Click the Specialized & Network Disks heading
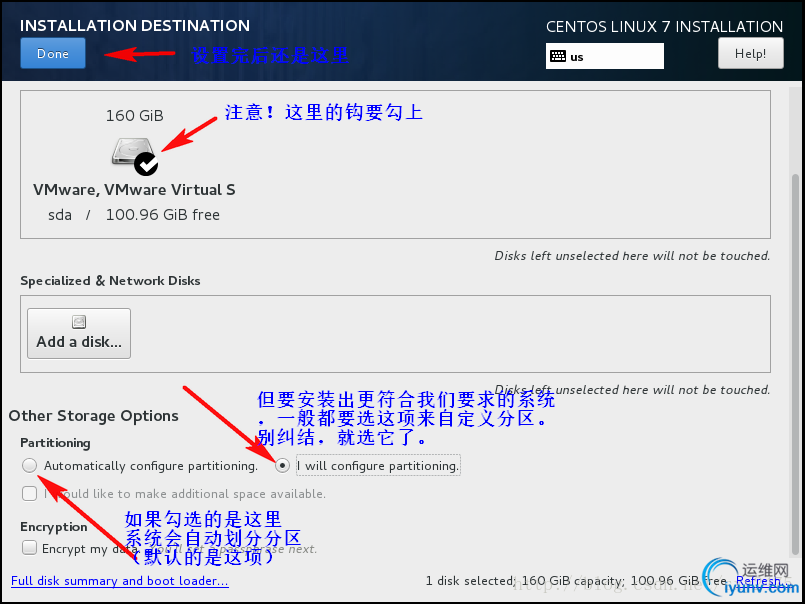 [110, 281]
